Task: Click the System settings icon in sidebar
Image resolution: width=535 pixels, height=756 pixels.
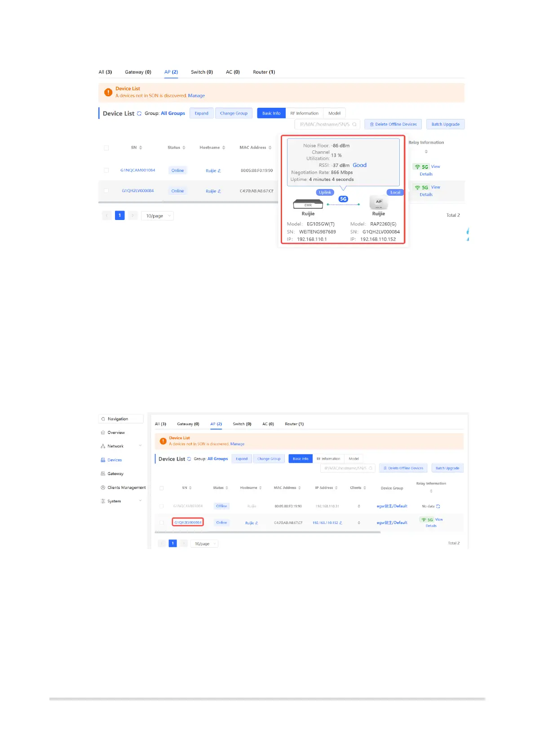Action: [103, 501]
